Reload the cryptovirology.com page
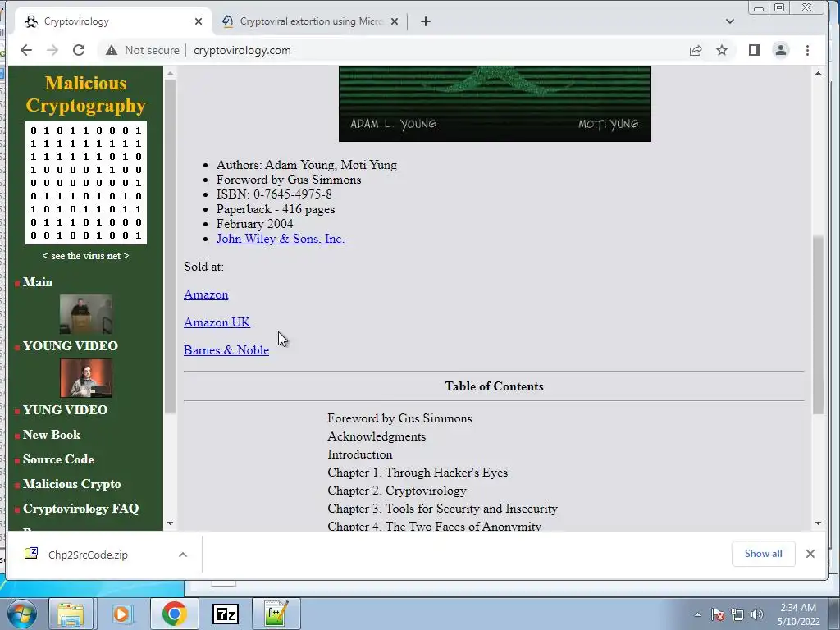Screen dimensions: 840x630 [79, 50]
